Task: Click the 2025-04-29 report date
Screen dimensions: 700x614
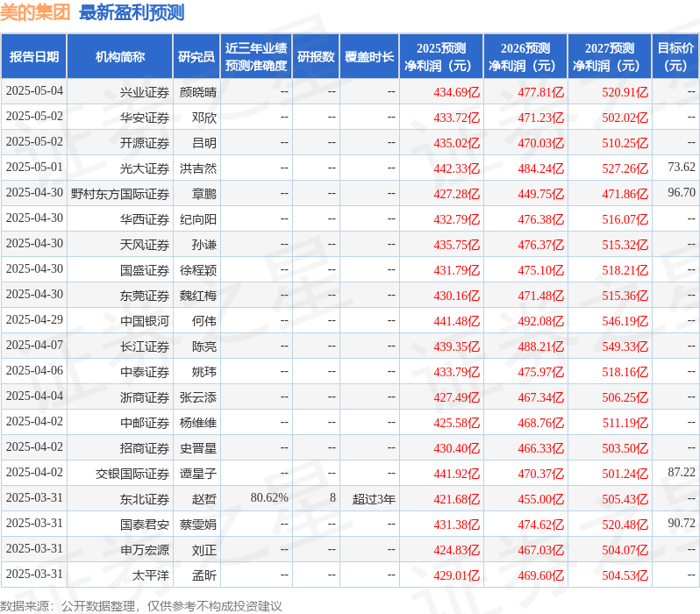Action: [34, 320]
